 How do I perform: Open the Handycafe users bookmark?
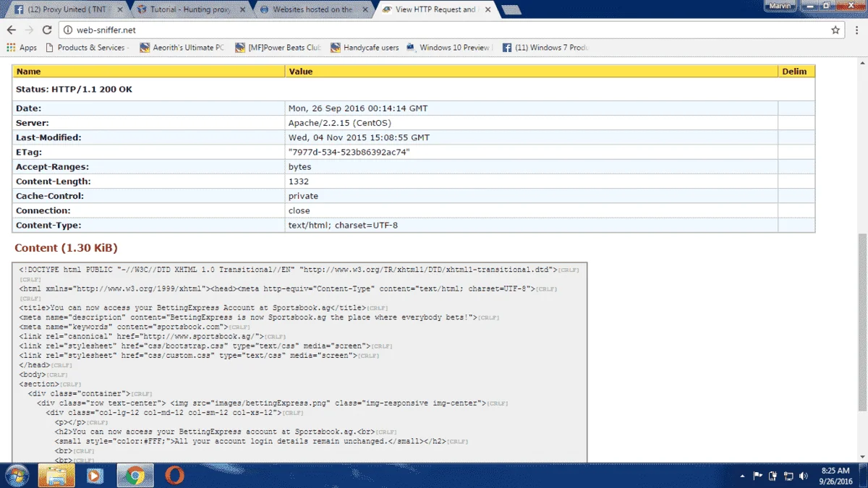pyautogui.click(x=365, y=48)
